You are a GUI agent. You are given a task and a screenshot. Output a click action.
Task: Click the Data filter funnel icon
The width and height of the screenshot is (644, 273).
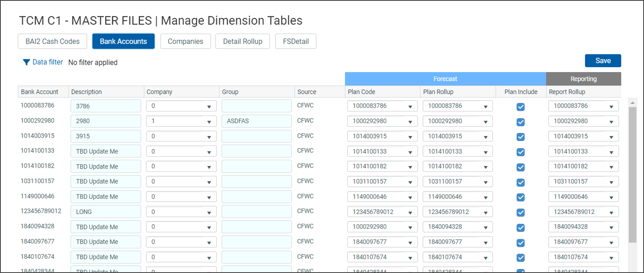[26, 62]
